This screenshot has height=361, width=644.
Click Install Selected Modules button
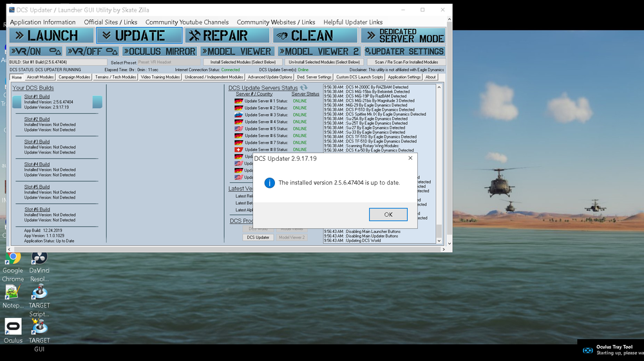(243, 62)
